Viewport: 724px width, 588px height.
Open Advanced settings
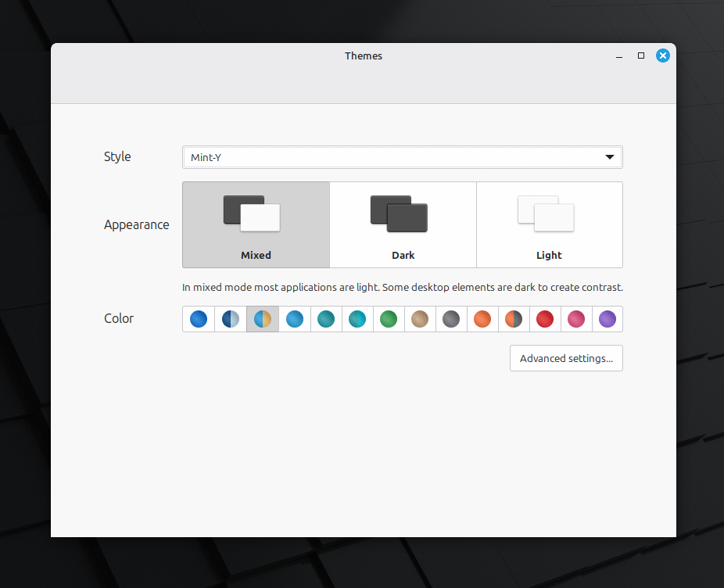566,358
